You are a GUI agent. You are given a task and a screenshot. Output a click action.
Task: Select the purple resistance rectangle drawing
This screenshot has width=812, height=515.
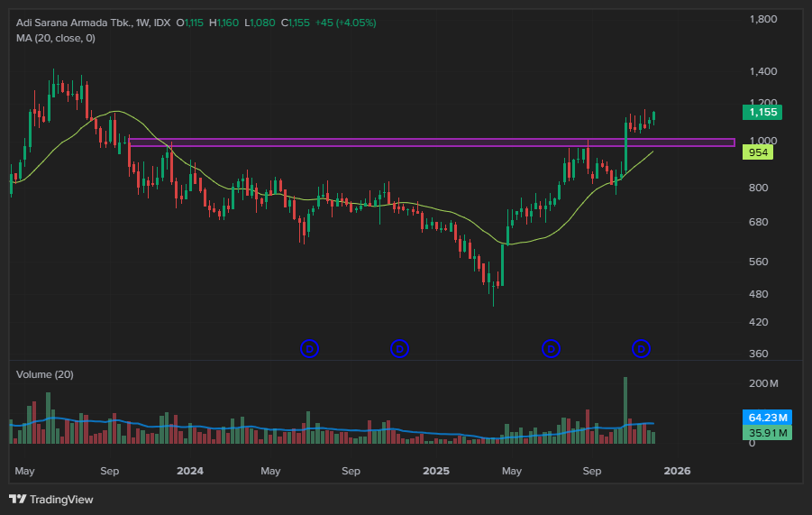[432, 143]
